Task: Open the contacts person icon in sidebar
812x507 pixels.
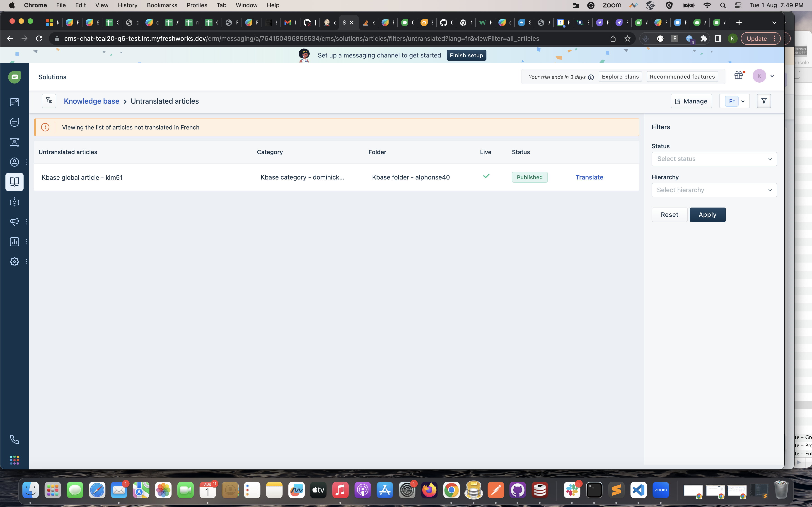Action: (14, 162)
